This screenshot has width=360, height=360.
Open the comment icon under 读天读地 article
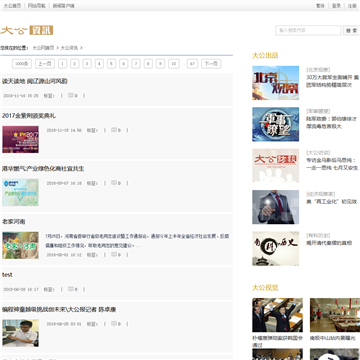[x=71, y=96]
